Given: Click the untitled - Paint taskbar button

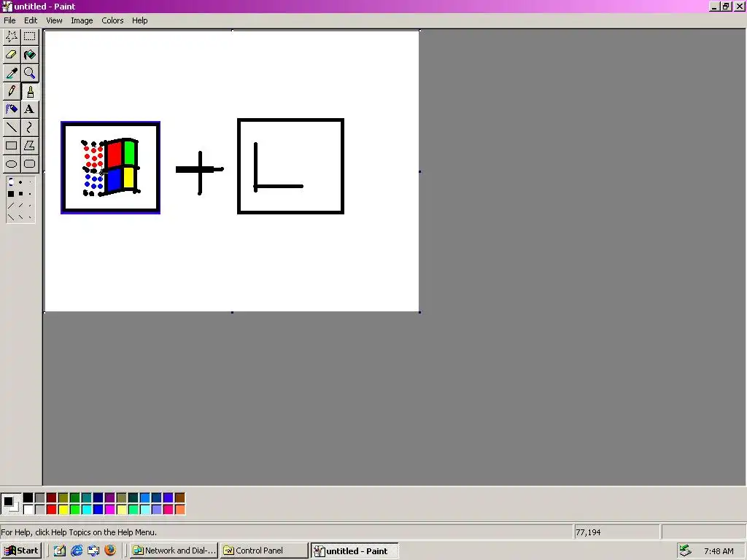Looking at the screenshot, I should point(355,551).
